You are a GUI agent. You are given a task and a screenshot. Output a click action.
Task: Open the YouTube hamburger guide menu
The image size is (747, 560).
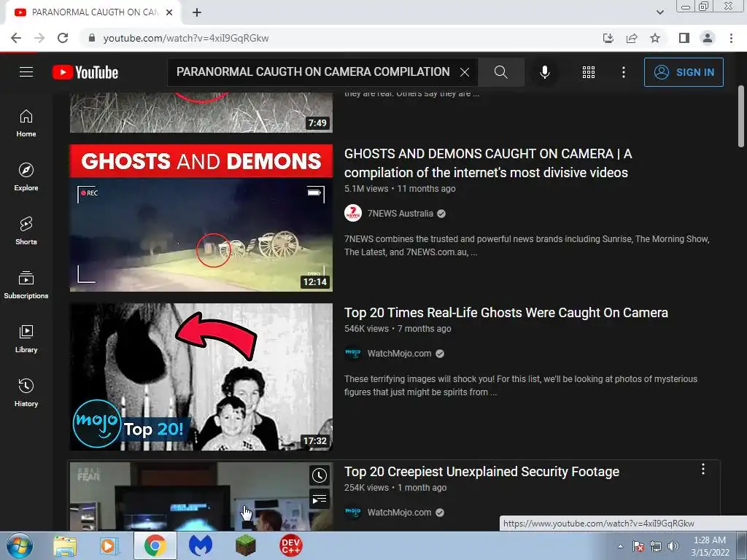pyautogui.click(x=26, y=72)
